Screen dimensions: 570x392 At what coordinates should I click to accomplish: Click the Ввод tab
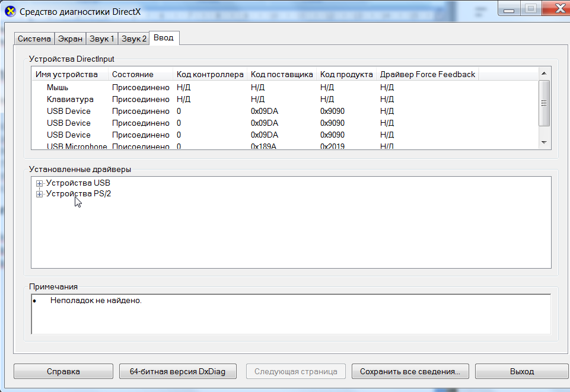coord(164,38)
